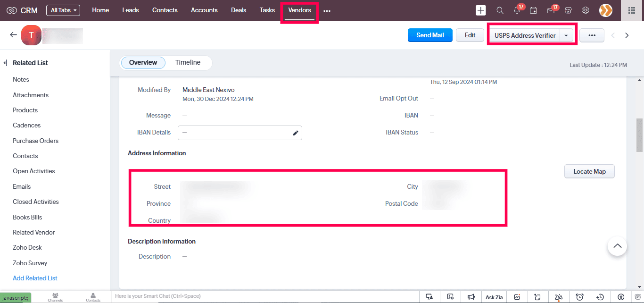Screen dimensions: 644x303
Task: Open Contacts in Related List sidebar
Action: coord(25,156)
